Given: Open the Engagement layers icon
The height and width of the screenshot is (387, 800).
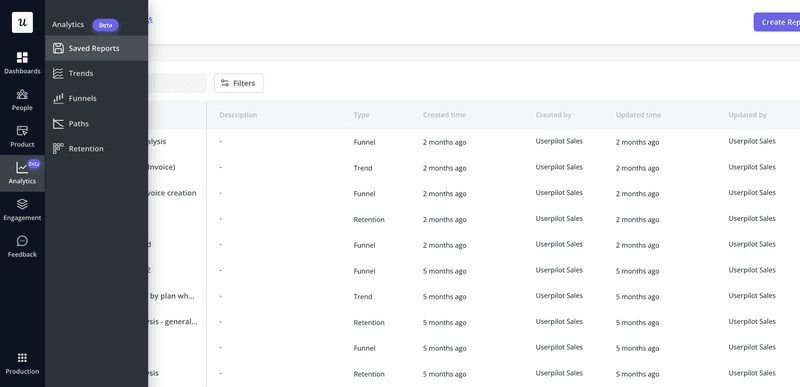Looking at the screenshot, I should click(22, 204).
